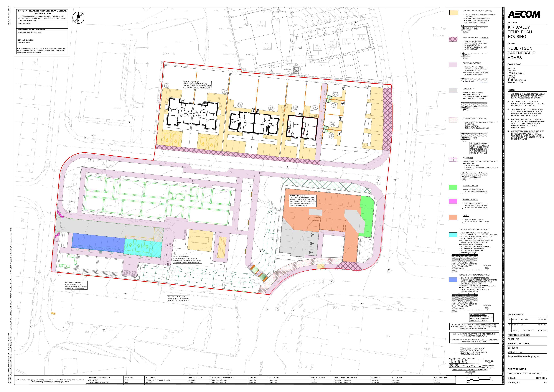Click the 'SAFETY, HEALTH AND ENVIRONMENTAL INFORMATION' heading
The image size is (554, 392).
[42, 12]
